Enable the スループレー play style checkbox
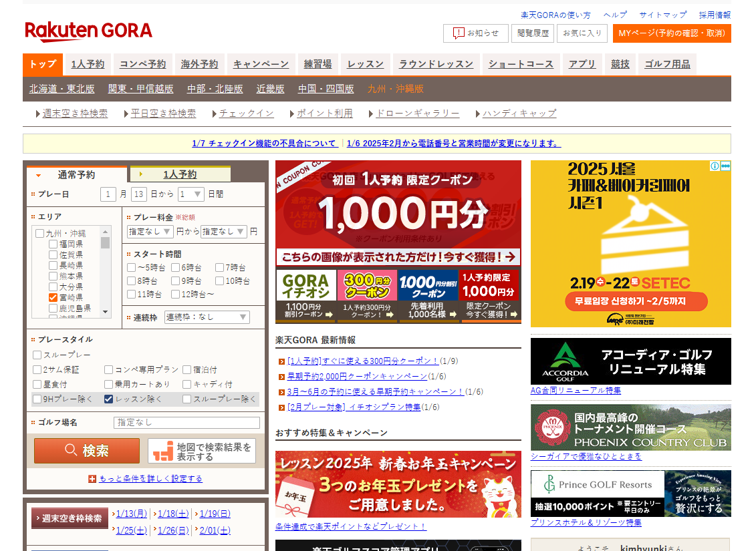756x551 pixels. 37,355
